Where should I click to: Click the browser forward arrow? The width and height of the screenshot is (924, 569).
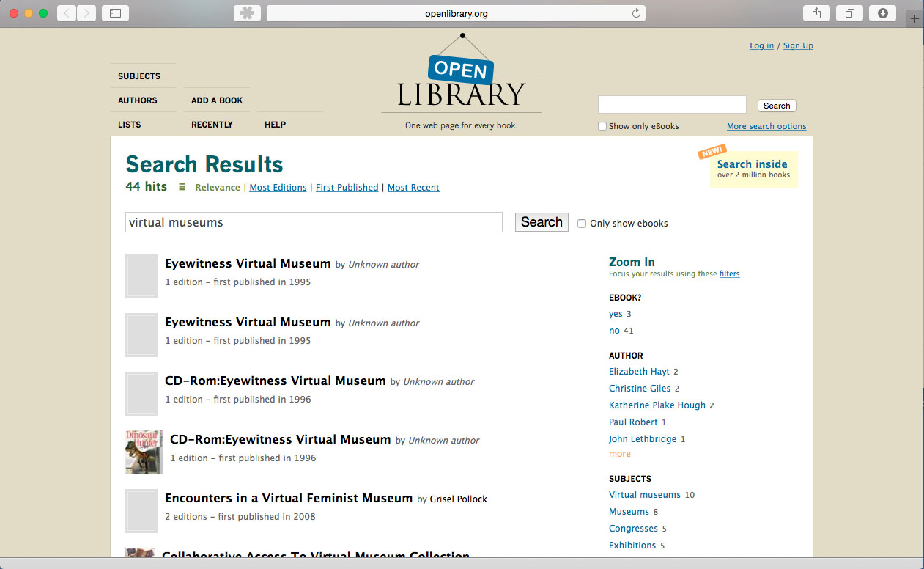pyautogui.click(x=86, y=13)
